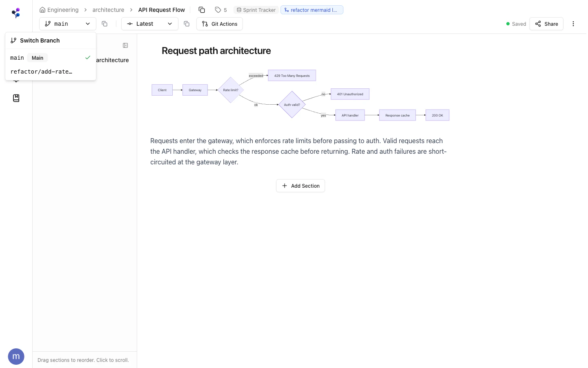Click the bookmark icon in the left rail

point(16,98)
